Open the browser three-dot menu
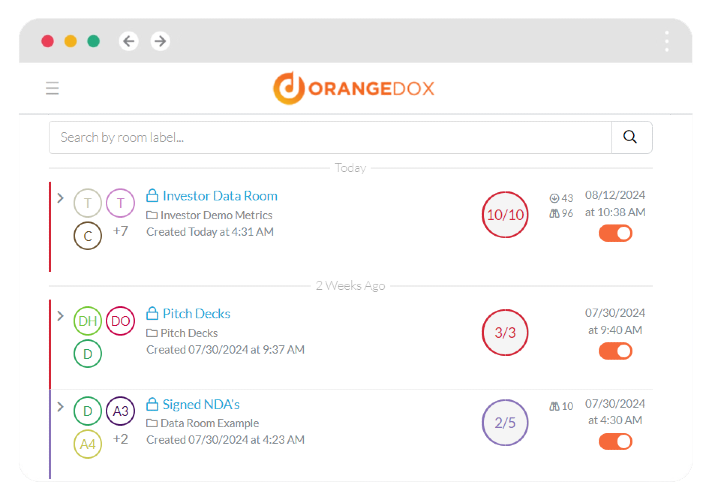Image resolution: width=712 pixels, height=500 pixels. coord(667,41)
